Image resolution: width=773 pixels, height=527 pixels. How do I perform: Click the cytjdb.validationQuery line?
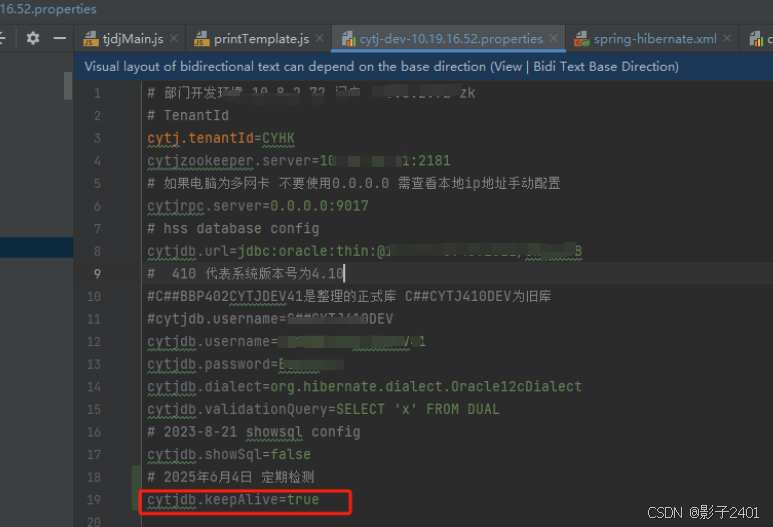[323, 410]
